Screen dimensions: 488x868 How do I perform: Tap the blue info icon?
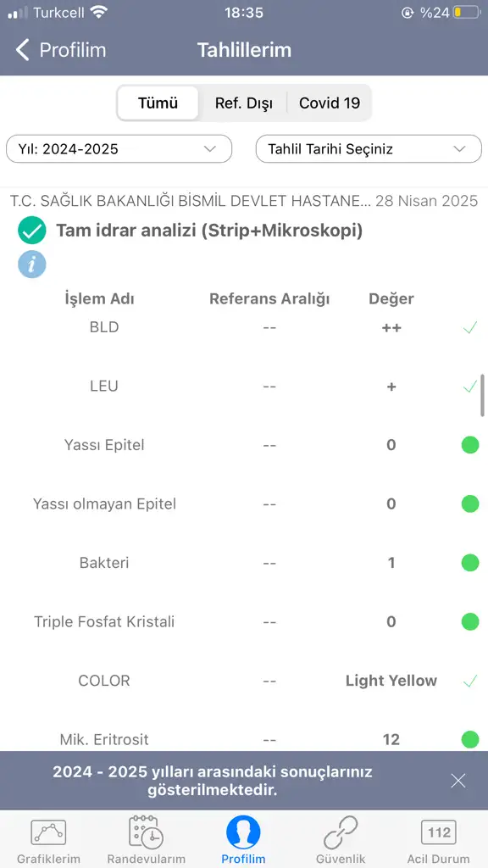pyautogui.click(x=31, y=264)
